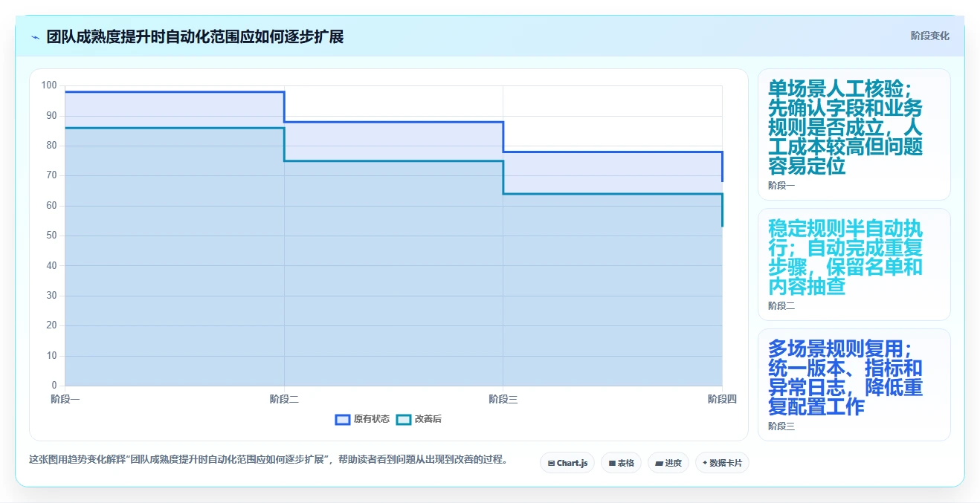Image resolution: width=980 pixels, height=503 pixels.
Task: Click the sparkle icon in 数据卡片 tag
Action: pos(705,463)
